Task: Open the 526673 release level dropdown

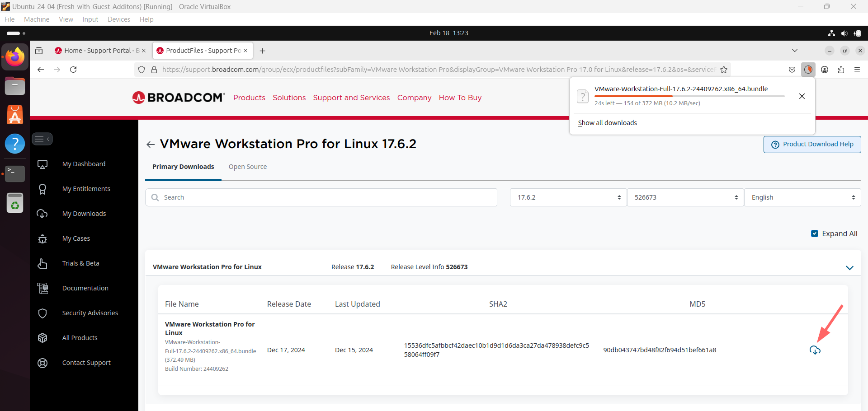Action: 685,197
